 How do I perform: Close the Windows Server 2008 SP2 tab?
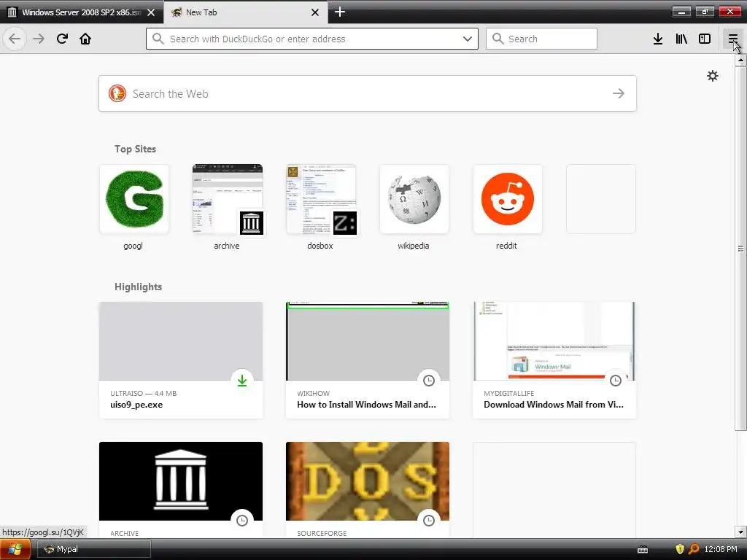tap(151, 12)
